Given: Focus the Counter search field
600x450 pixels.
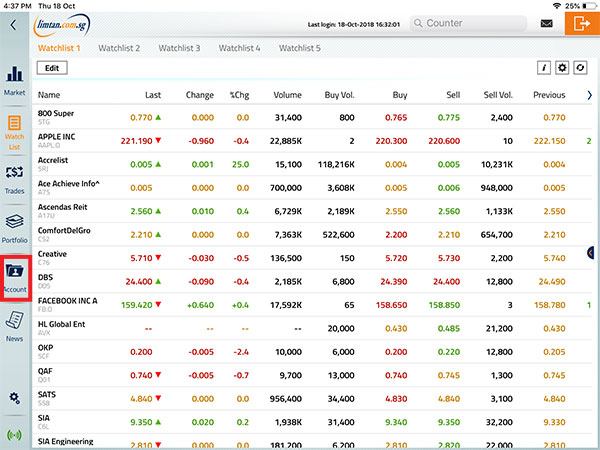Looking at the screenshot, I should tap(468, 23).
